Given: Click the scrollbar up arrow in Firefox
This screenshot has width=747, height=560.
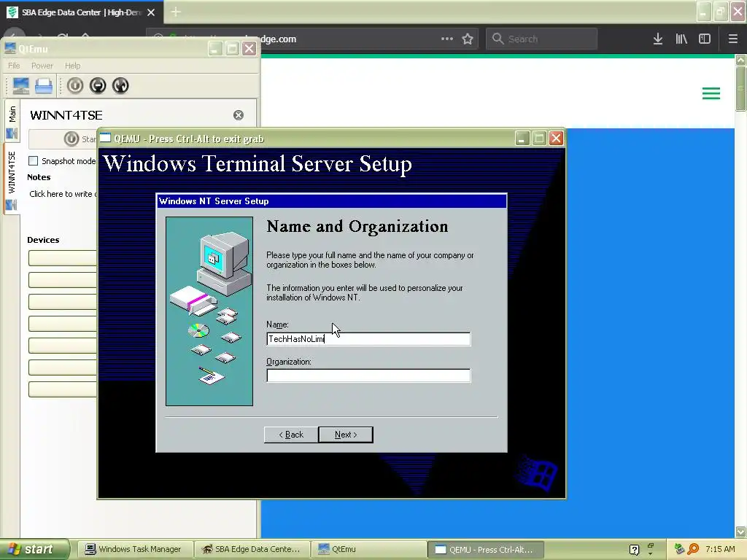Looking at the screenshot, I should pos(740,61).
